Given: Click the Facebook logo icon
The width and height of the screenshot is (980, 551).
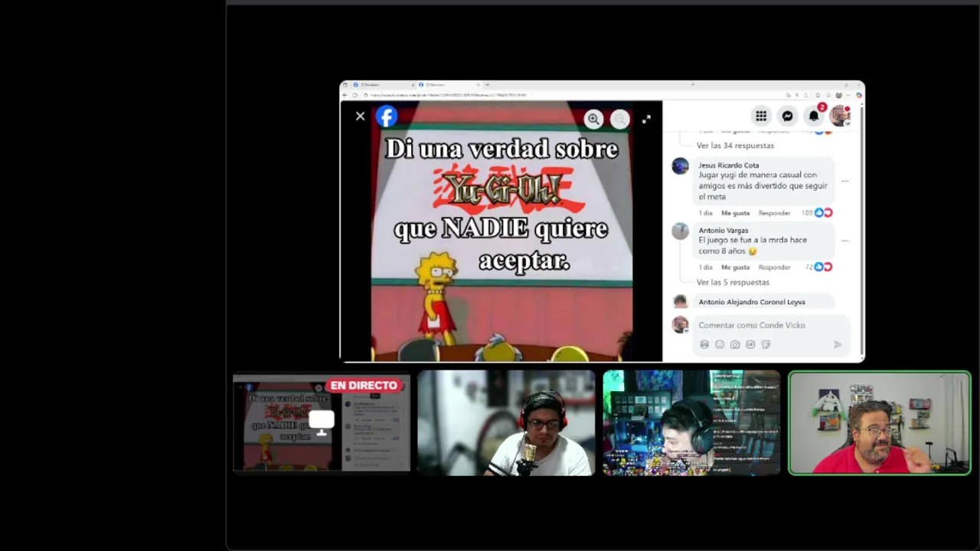Looking at the screenshot, I should tap(387, 116).
